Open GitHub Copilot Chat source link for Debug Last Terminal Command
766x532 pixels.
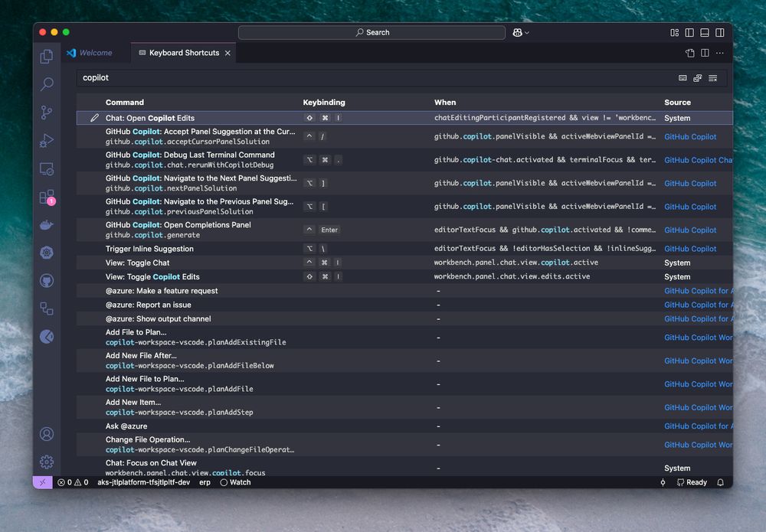point(698,160)
